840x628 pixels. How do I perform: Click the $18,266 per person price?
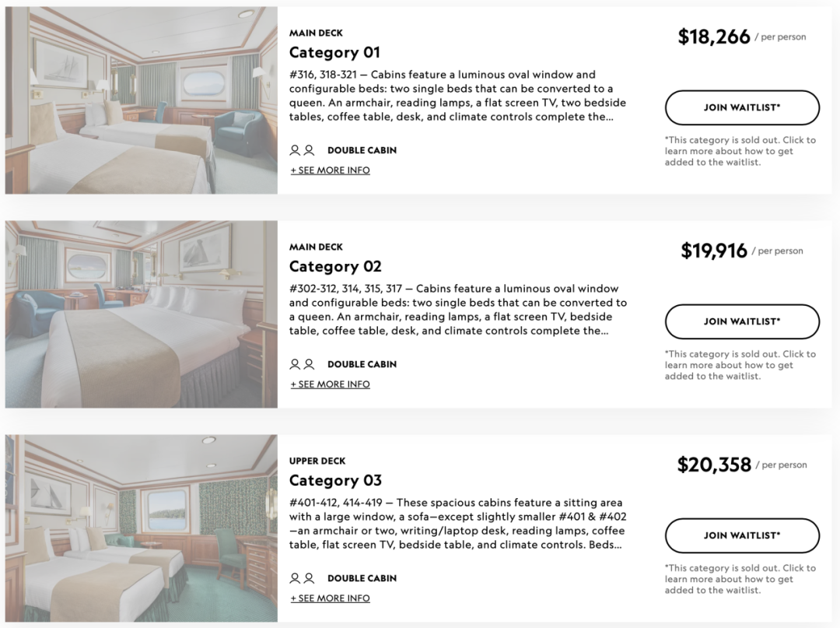point(741,37)
